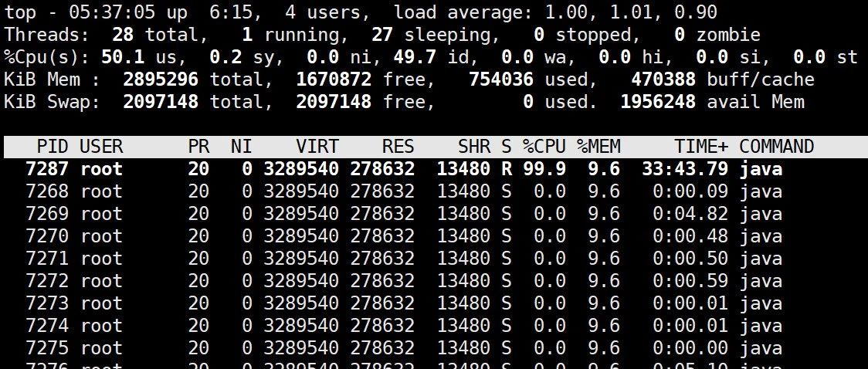
Task: Select thread PID 7271
Action: click(434, 259)
